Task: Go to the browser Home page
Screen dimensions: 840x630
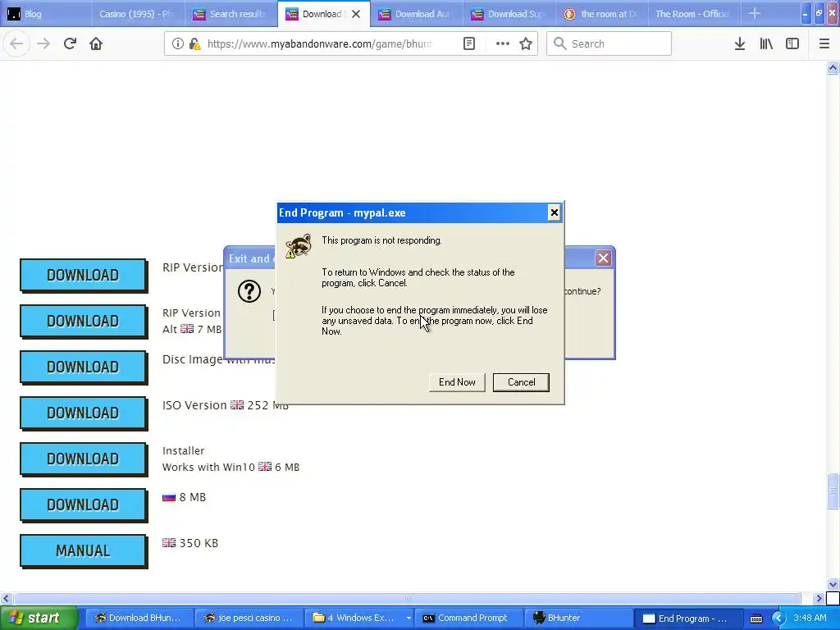Action: (96, 43)
